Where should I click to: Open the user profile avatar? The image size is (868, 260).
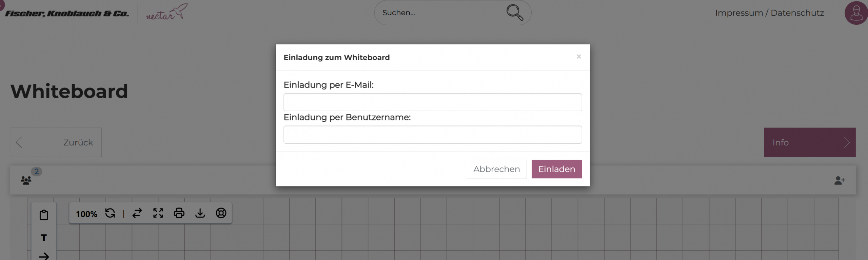[x=856, y=13]
